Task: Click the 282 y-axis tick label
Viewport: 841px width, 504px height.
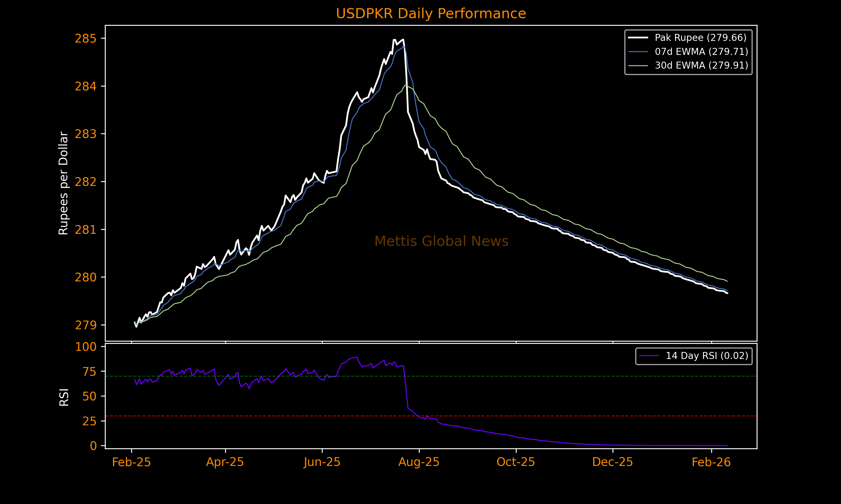Action: tap(86, 182)
